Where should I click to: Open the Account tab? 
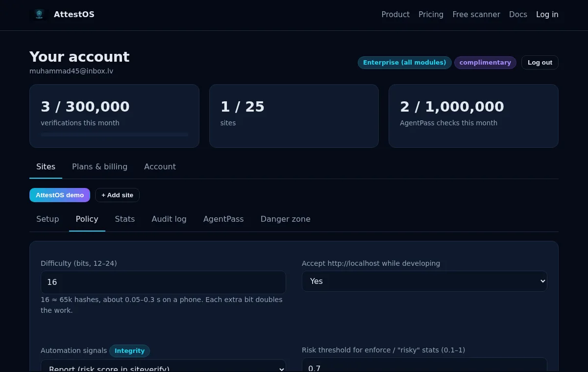click(x=160, y=167)
